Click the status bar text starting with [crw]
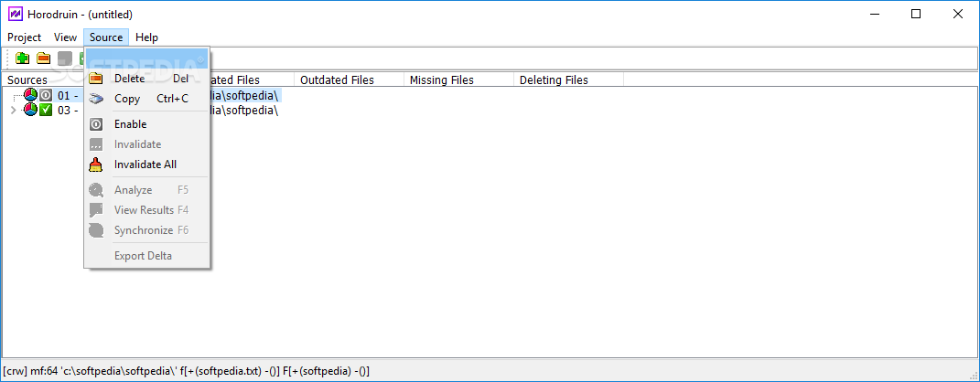This screenshot has height=382, width=980. (x=187, y=371)
